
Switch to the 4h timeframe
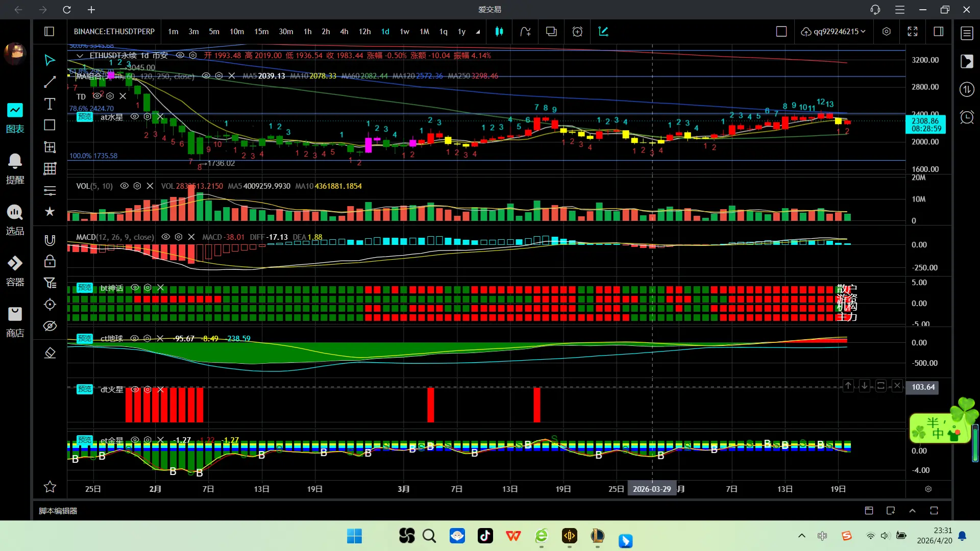344,32
